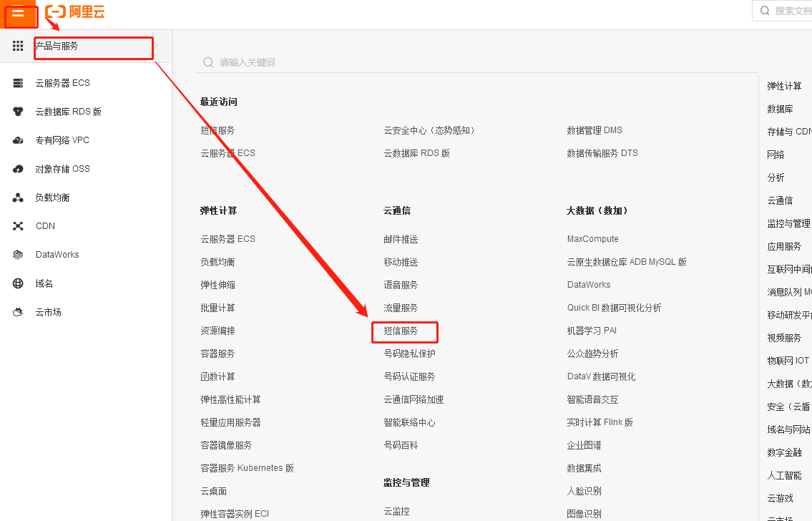Open 云监控 under 监控与管理
This screenshot has width=812, height=521.
[x=396, y=512]
